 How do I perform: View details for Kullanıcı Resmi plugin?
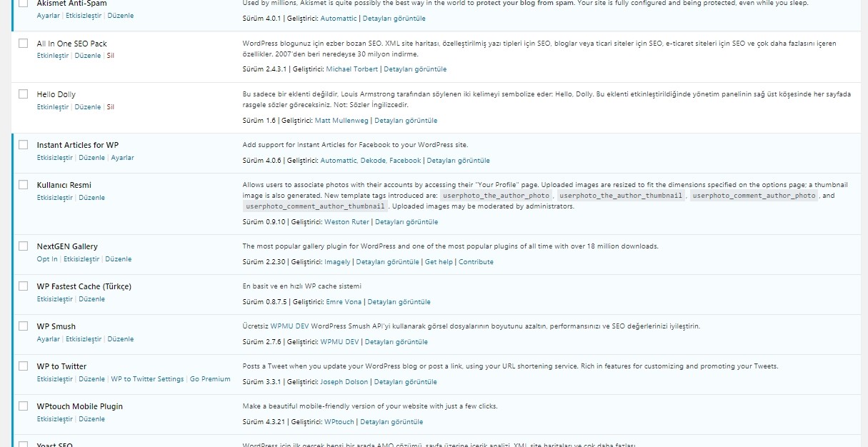pyautogui.click(x=406, y=222)
